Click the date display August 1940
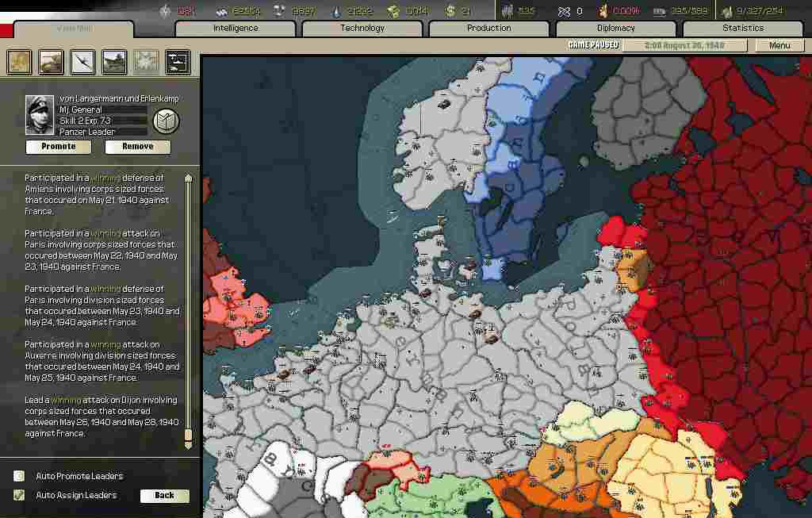812x518 pixels. click(684, 45)
